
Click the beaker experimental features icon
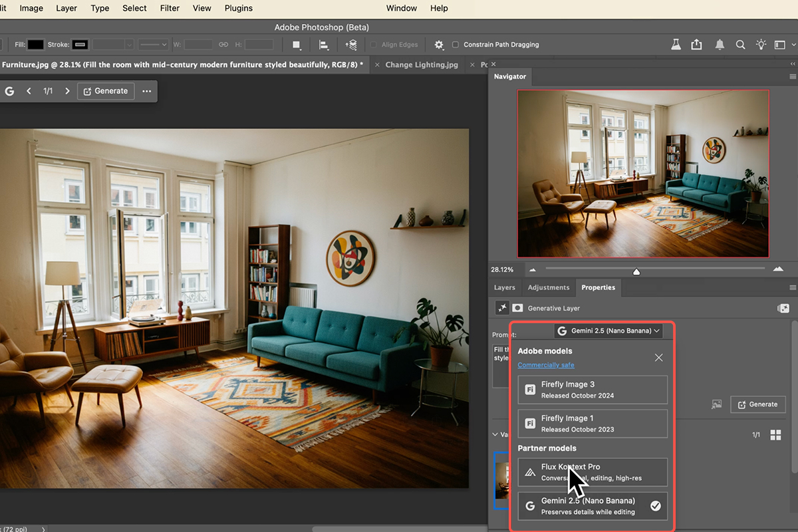[x=676, y=45]
